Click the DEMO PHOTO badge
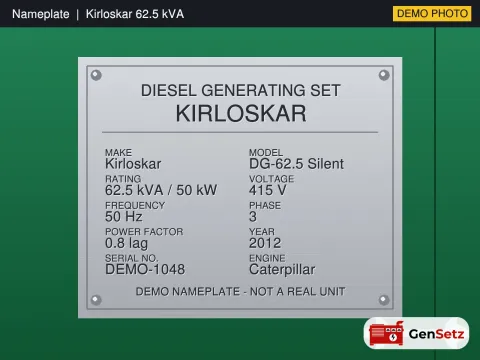Image resolution: width=480 pixels, height=360 pixels. (x=432, y=14)
